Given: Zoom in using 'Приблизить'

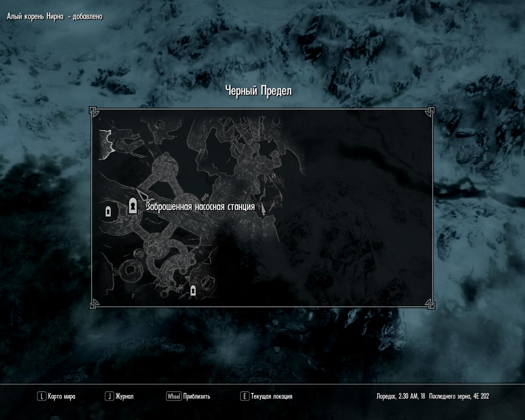Looking at the screenshot, I should point(188,396).
